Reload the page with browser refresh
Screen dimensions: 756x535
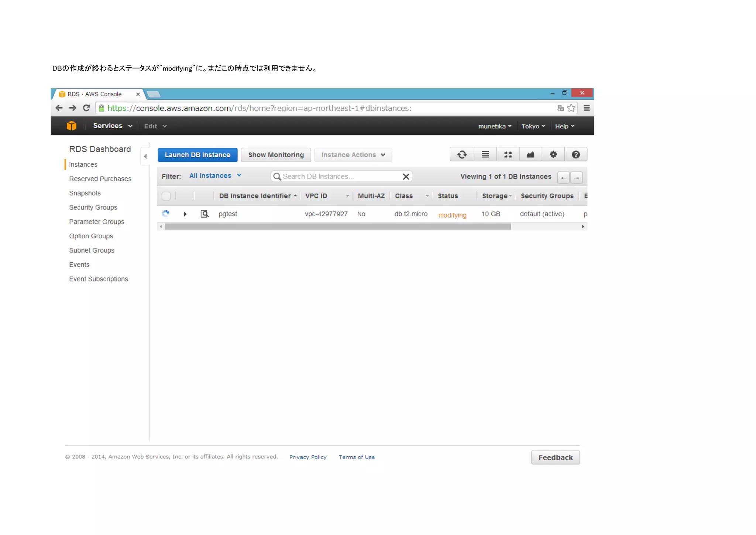coord(86,108)
